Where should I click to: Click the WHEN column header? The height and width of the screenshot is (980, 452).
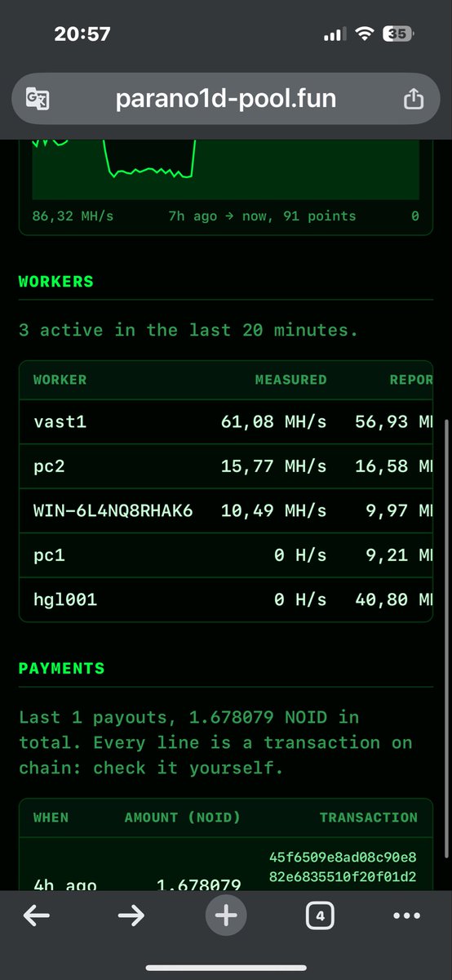pyautogui.click(x=51, y=817)
